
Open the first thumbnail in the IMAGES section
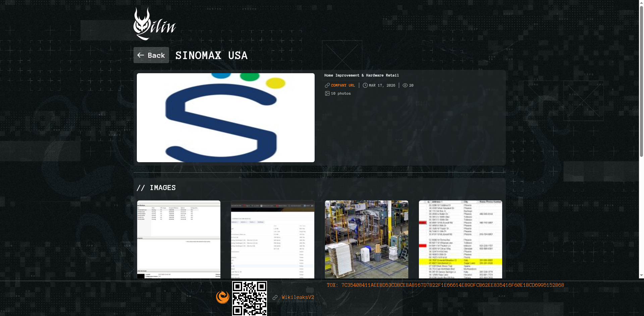(179, 239)
